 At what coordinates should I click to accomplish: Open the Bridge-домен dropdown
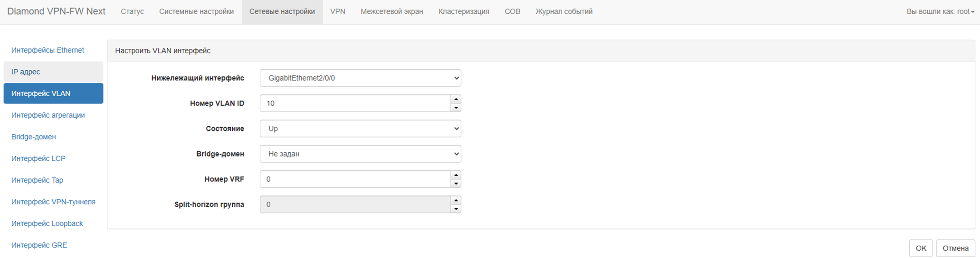(x=361, y=154)
